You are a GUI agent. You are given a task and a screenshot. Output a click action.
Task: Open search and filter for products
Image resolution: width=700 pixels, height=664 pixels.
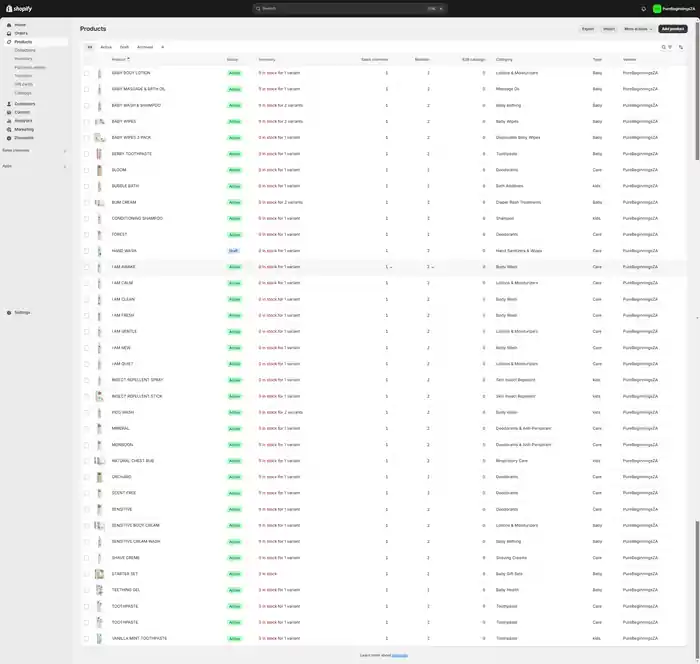pyautogui.click(x=667, y=47)
